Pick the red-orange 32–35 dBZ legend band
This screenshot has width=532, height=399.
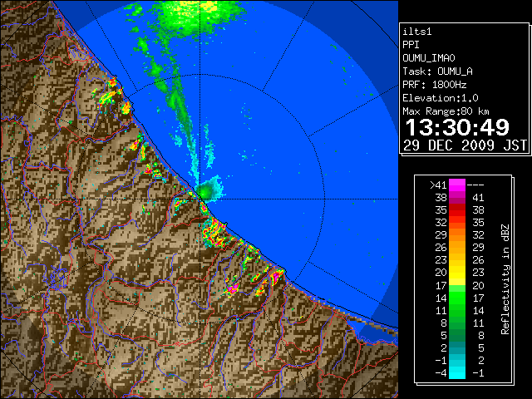point(457,223)
